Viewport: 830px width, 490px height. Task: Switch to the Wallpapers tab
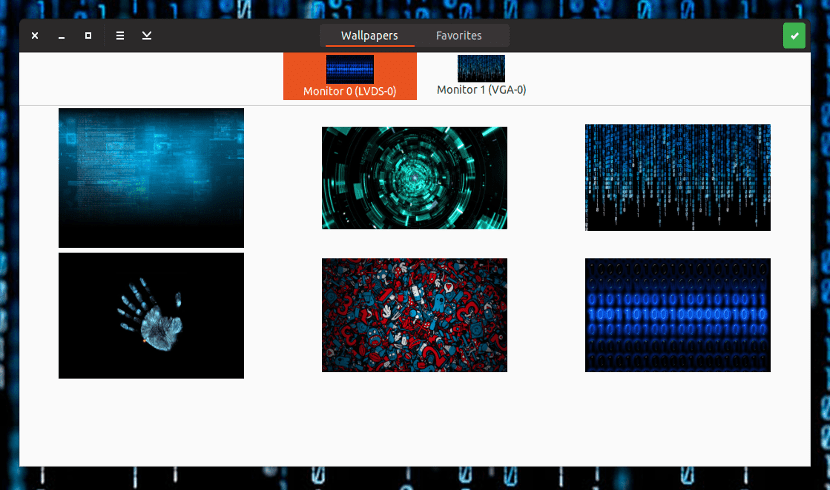[x=369, y=36]
